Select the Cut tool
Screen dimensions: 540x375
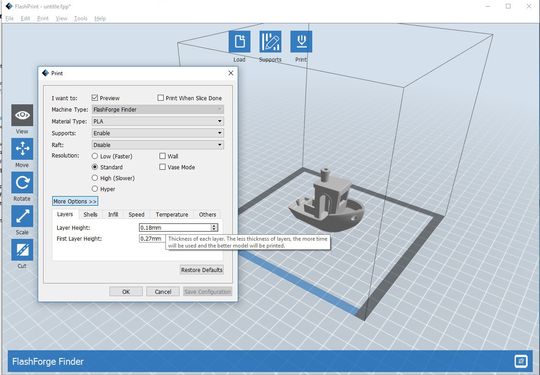[22, 250]
